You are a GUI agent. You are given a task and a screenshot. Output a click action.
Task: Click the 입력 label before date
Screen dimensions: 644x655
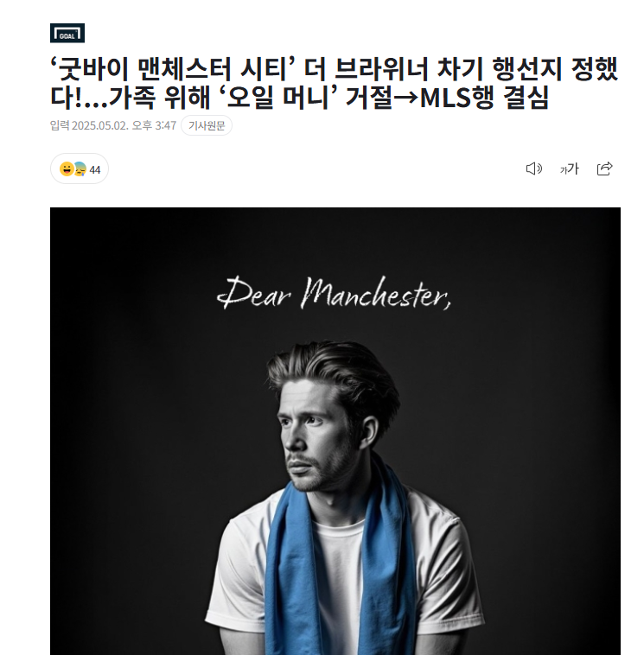pos(60,125)
